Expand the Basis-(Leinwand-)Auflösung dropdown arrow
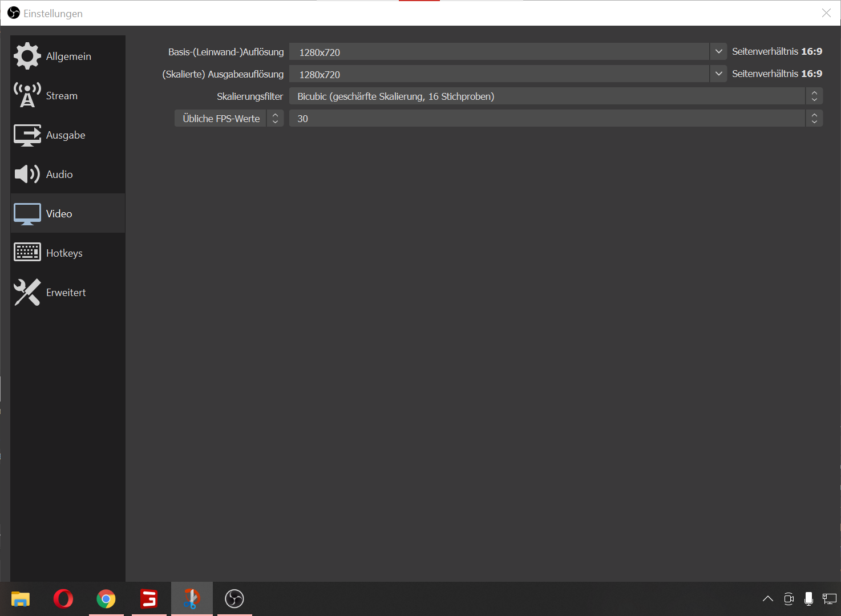 click(718, 52)
